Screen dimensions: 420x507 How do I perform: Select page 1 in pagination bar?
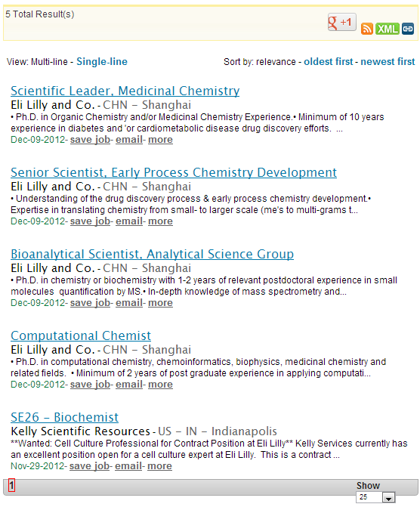[x=11, y=485]
